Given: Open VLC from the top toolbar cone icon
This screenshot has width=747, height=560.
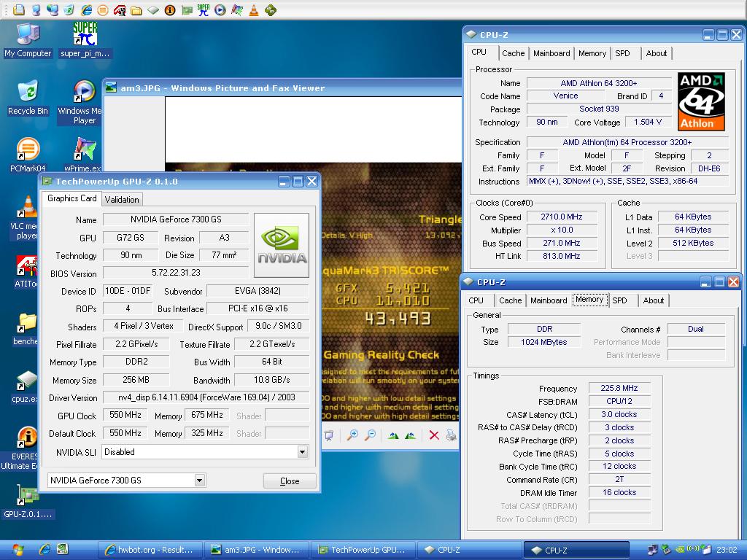Looking at the screenshot, I should (254, 10).
